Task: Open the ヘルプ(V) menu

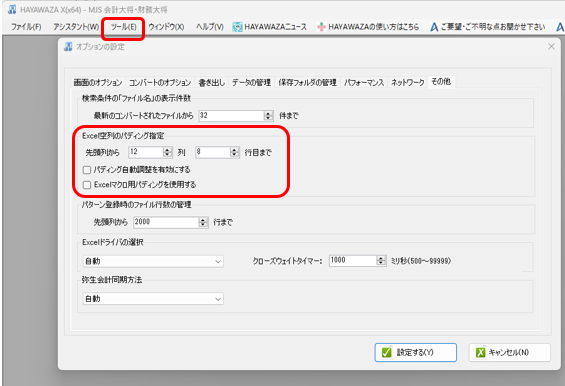Action: click(x=210, y=27)
